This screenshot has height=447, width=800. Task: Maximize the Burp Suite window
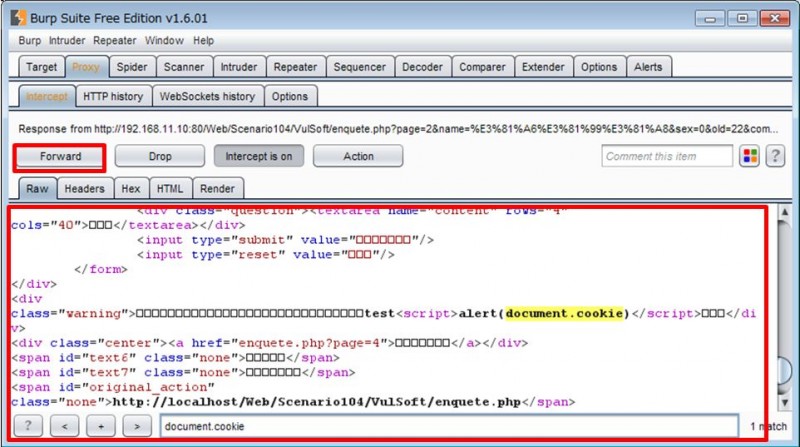coord(742,19)
